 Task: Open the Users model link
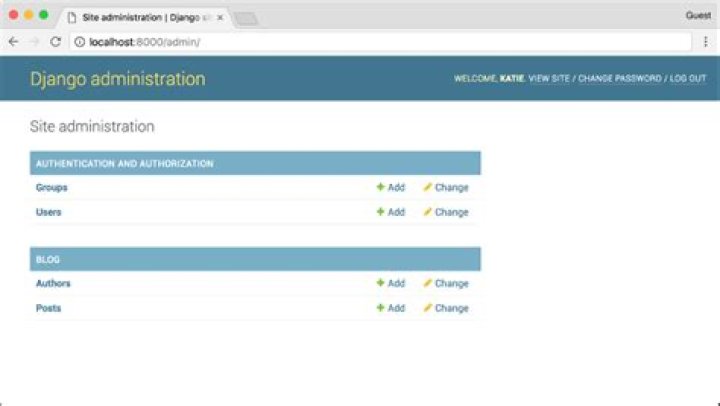pos(48,212)
